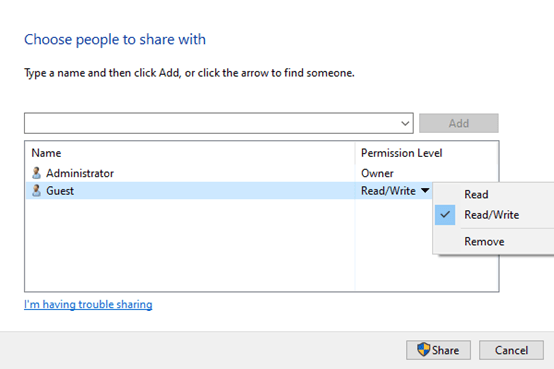Click the Read/Write permission for Guest
The width and height of the screenshot is (554, 369).
[x=388, y=191]
